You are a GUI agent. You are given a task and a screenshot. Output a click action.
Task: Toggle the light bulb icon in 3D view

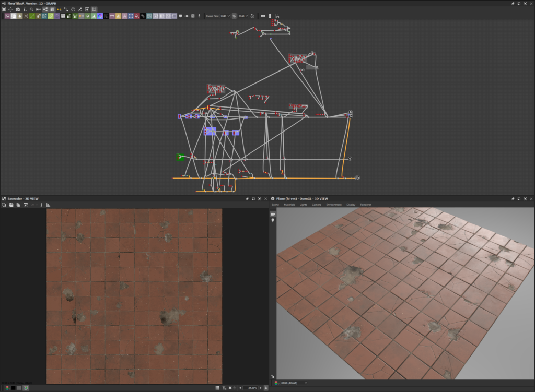pos(273,221)
